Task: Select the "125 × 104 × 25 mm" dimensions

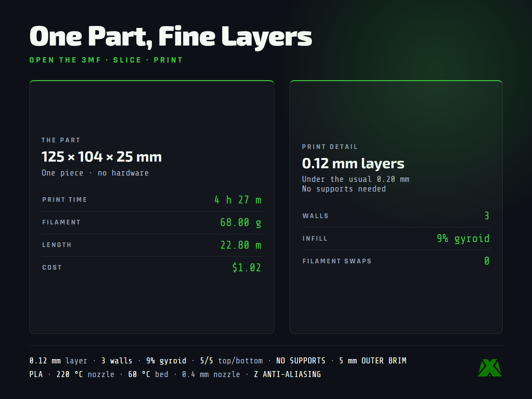Action: (102, 157)
